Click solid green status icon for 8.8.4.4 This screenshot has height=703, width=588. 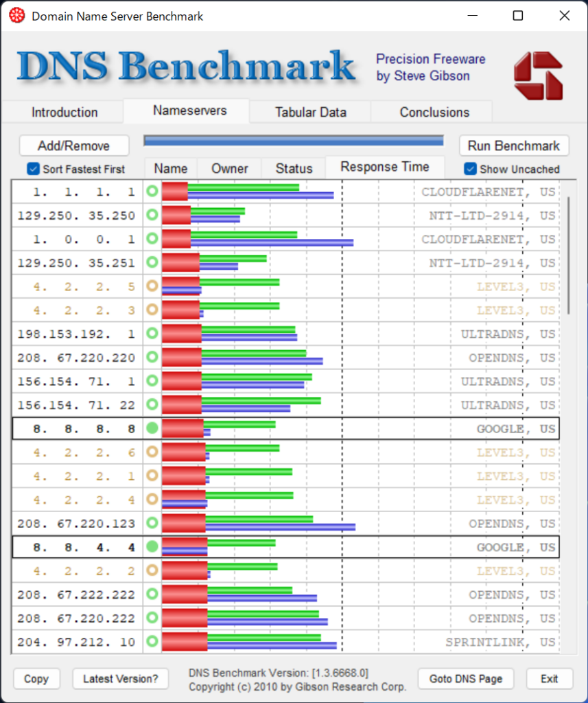152,547
